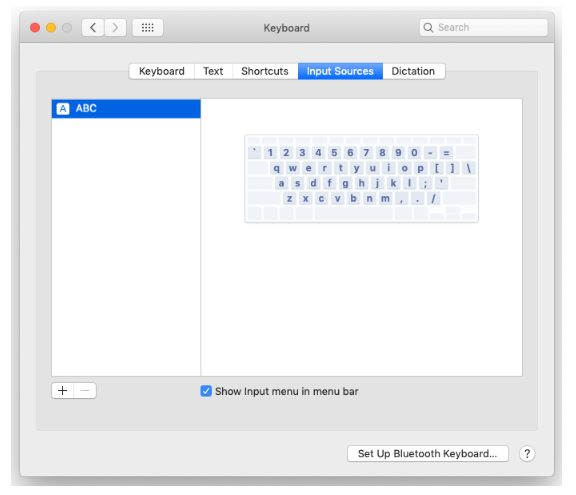The image size is (576, 495).
Task: Show all preferences grid icon
Action: pyautogui.click(x=148, y=28)
